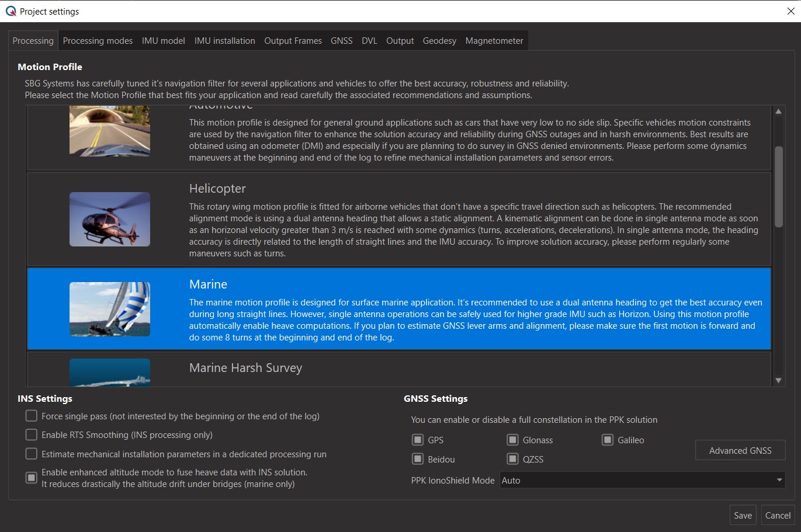Click the Project settings app icon

coord(11,11)
